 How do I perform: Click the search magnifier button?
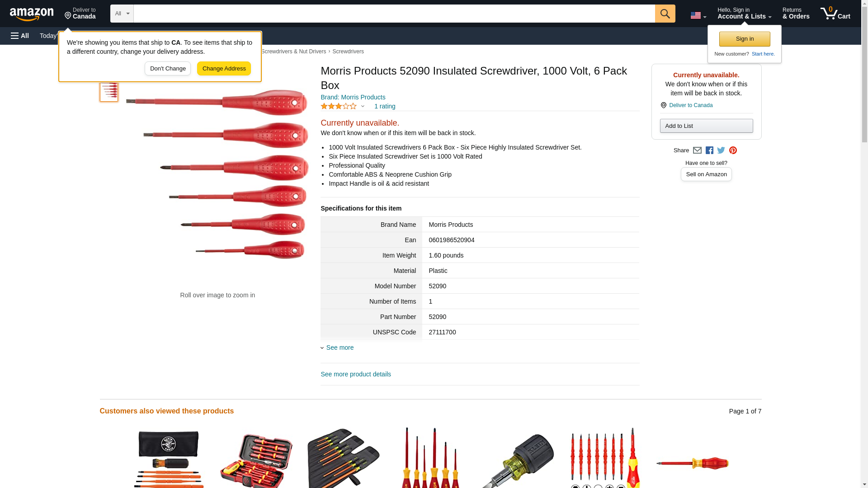(665, 14)
